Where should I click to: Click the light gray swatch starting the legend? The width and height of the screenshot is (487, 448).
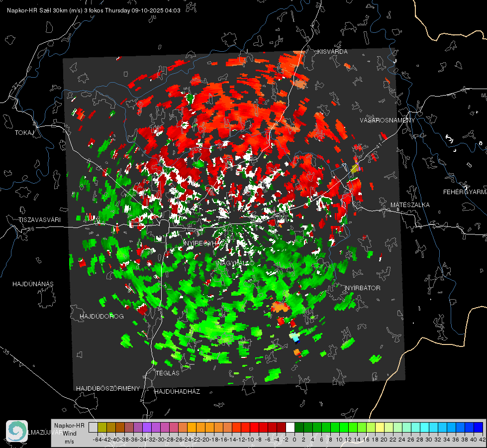point(93,427)
